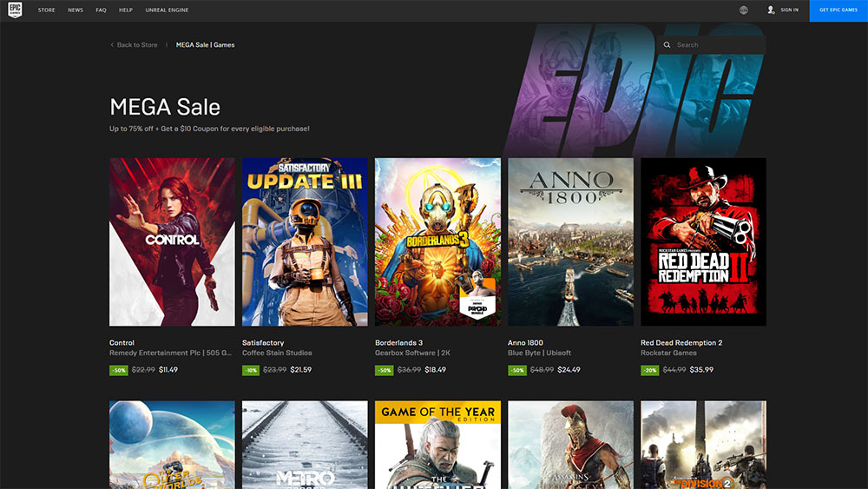
Task: Click the struck-through $22.99 price
Action: (143, 369)
